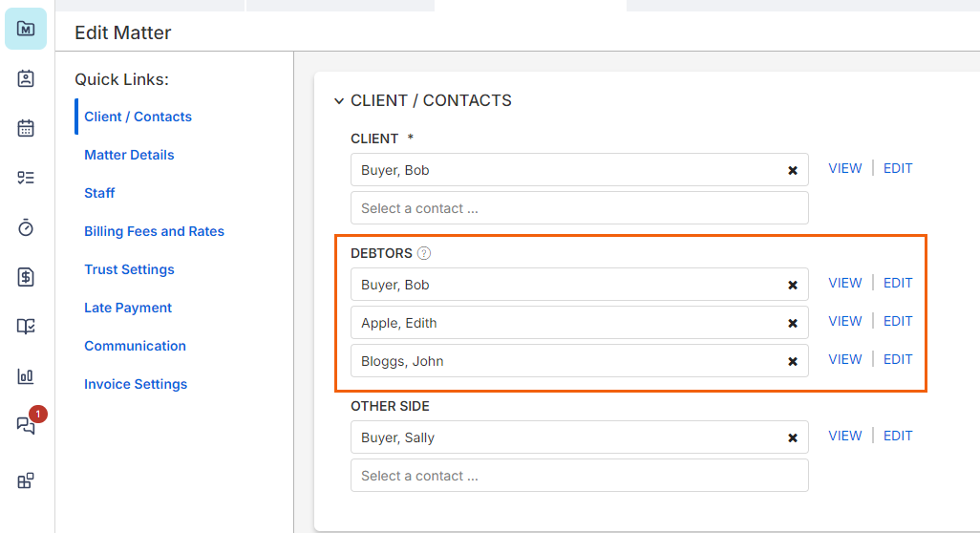980x533 pixels.
Task: Go to Matter Details quick link
Action: tap(129, 155)
